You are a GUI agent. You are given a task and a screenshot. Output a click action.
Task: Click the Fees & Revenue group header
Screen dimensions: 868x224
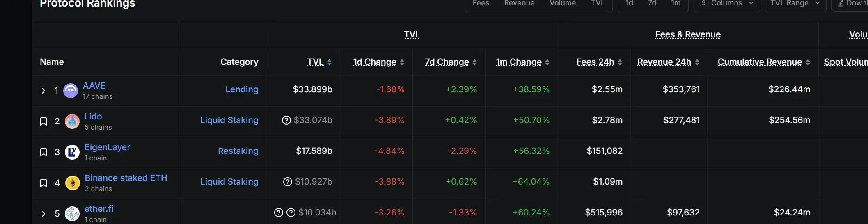[x=688, y=34]
